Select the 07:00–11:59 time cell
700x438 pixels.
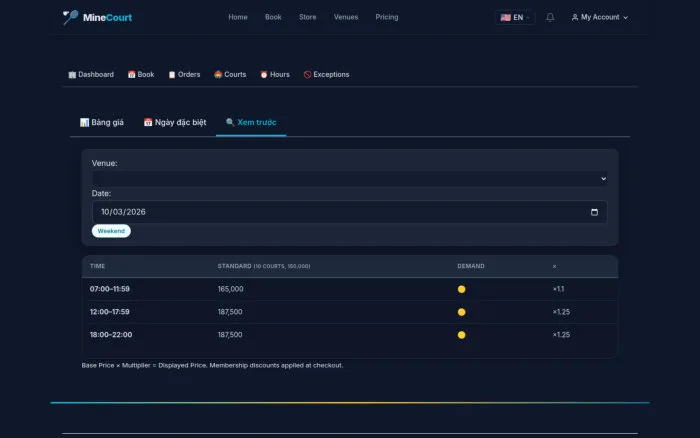tap(110, 289)
